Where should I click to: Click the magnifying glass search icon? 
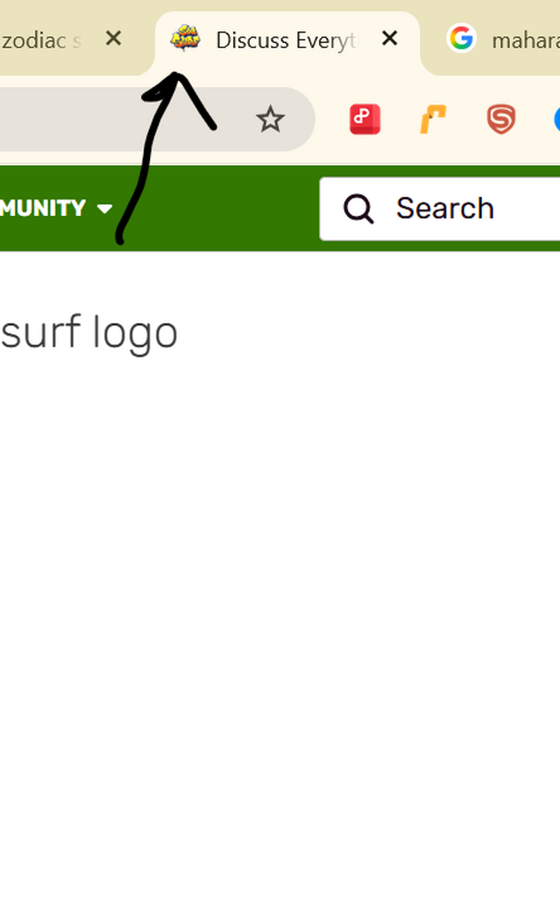point(359,209)
